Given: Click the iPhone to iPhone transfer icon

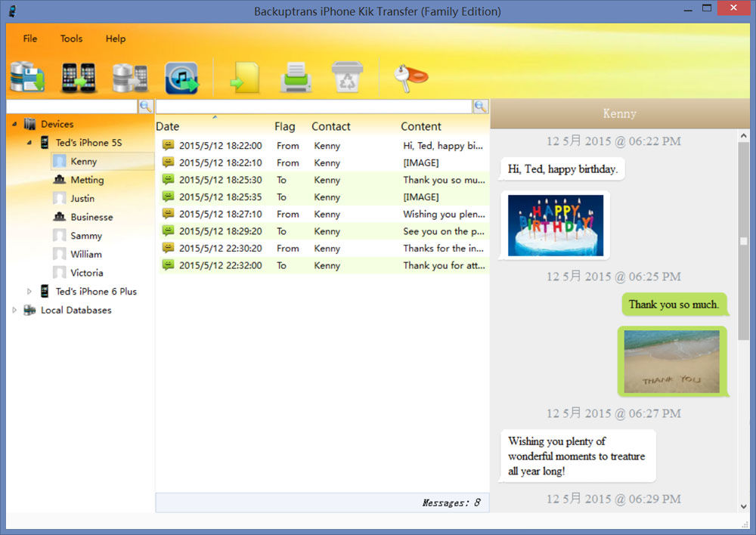Looking at the screenshot, I should (x=79, y=77).
